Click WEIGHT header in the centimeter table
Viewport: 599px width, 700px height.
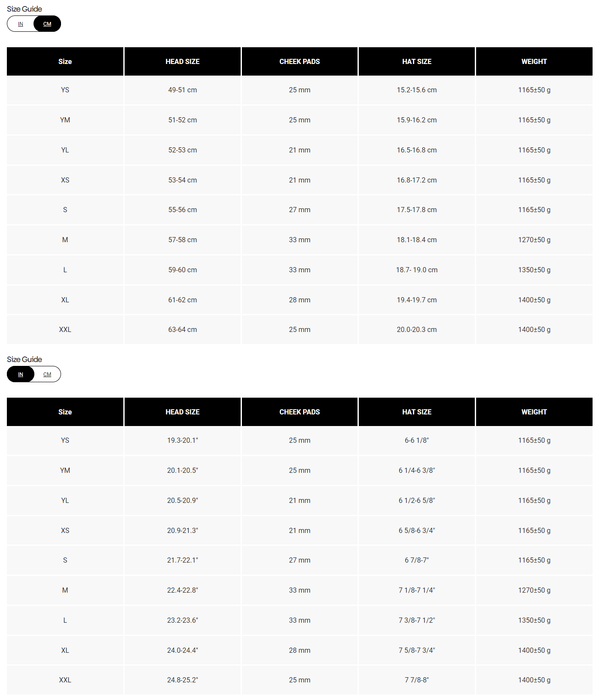tap(534, 61)
